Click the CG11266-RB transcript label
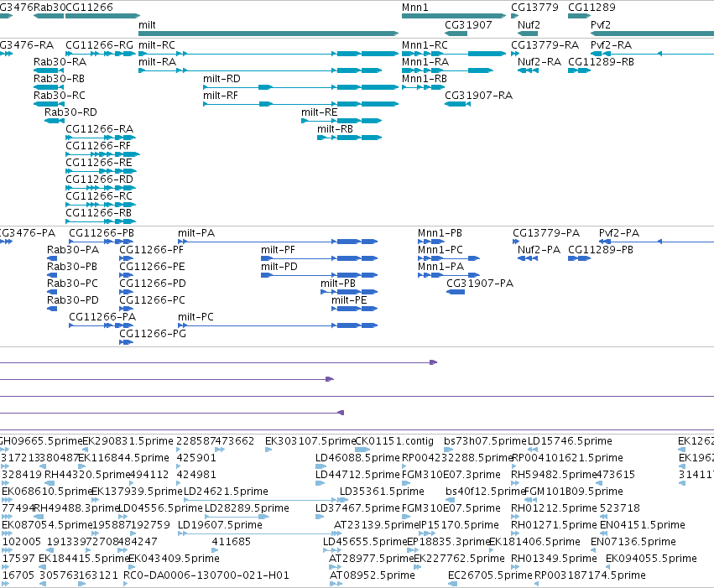The height and width of the screenshot is (588, 714). [x=98, y=213]
